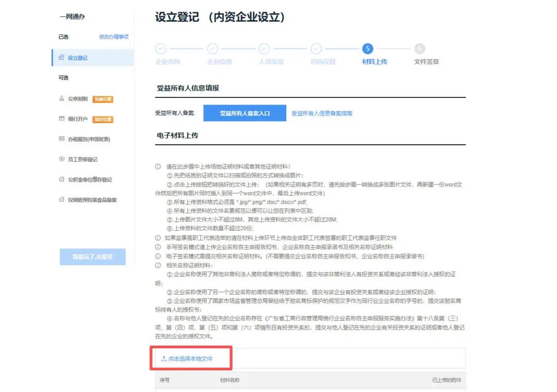Viewport: 557px width, 392px height.
Task: Click the 仅销售预包装食品备案 food filing icon
Action: tap(60, 199)
